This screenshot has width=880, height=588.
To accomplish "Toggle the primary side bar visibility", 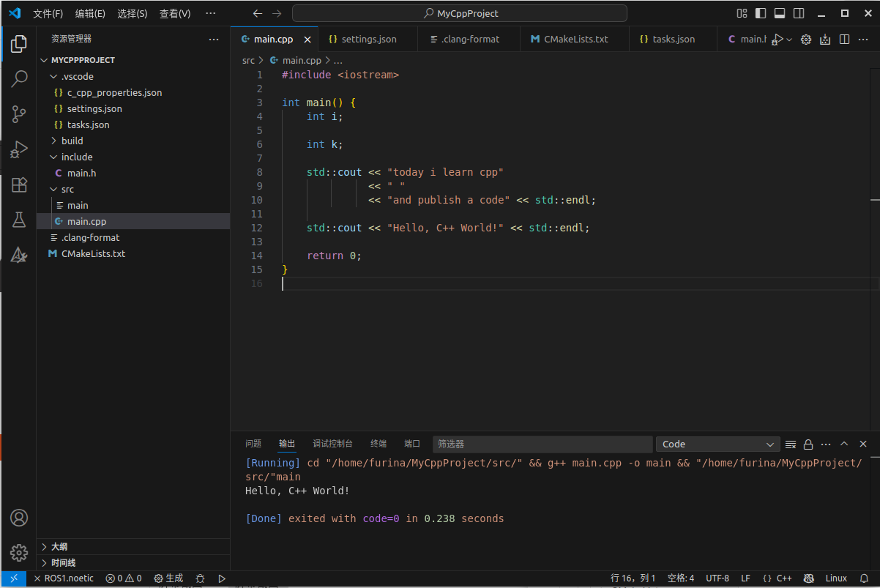I will [x=761, y=13].
